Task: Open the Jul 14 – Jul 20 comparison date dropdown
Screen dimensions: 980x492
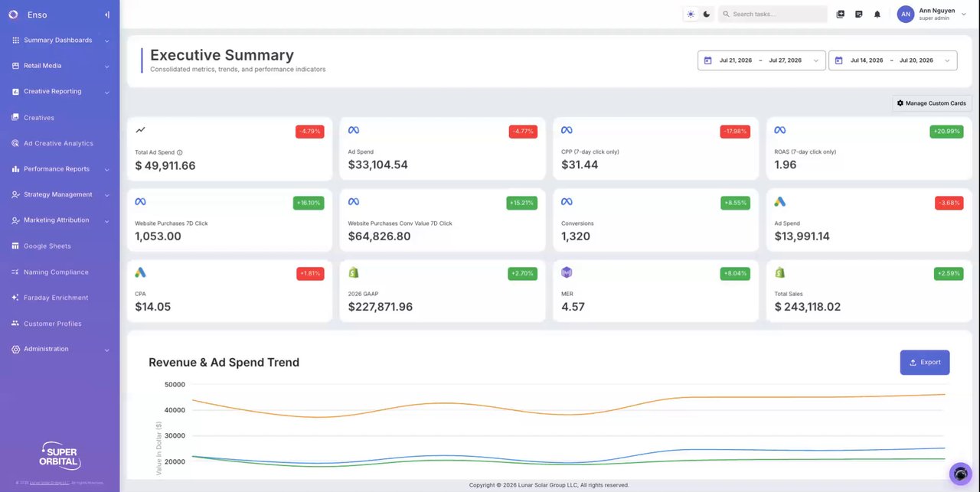Action: 893,60
